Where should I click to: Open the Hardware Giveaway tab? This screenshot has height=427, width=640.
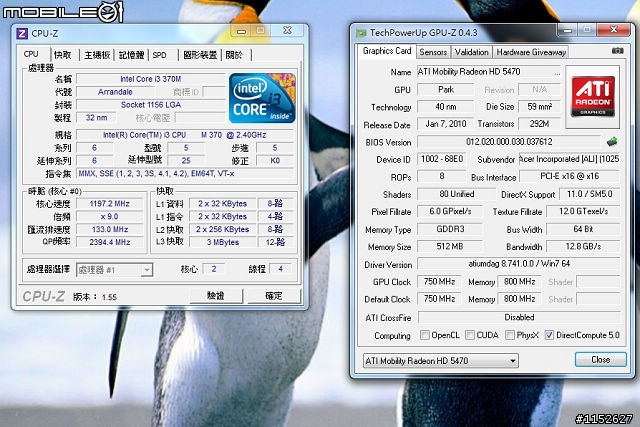click(x=531, y=52)
